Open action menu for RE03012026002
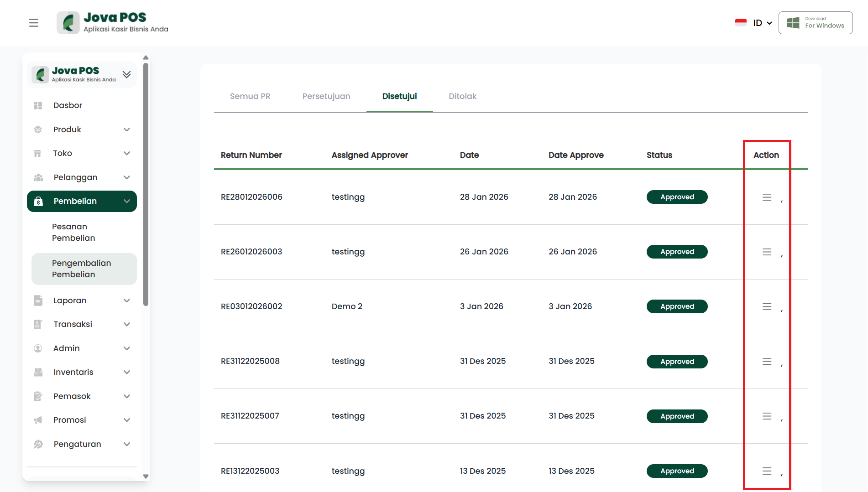This screenshot has width=868, height=492. 767,306
